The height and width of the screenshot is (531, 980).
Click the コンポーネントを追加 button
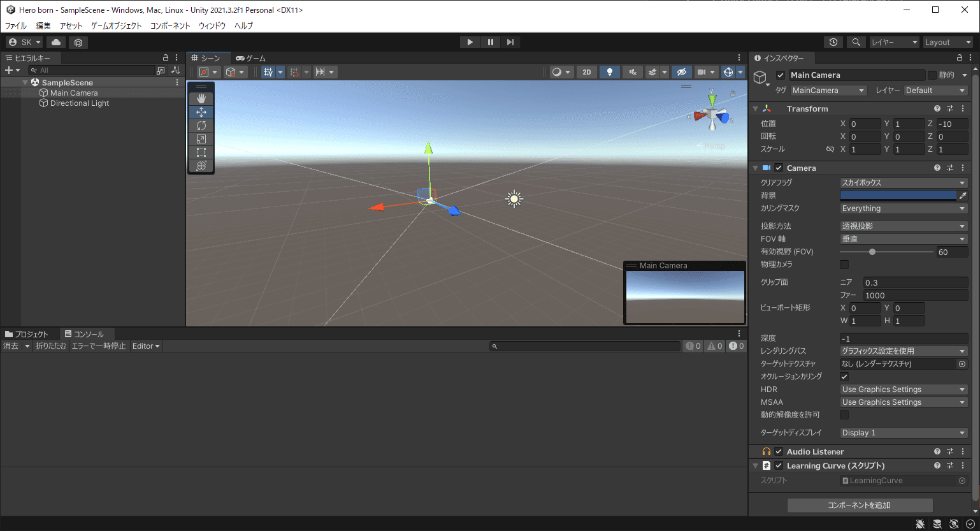click(860, 506)
